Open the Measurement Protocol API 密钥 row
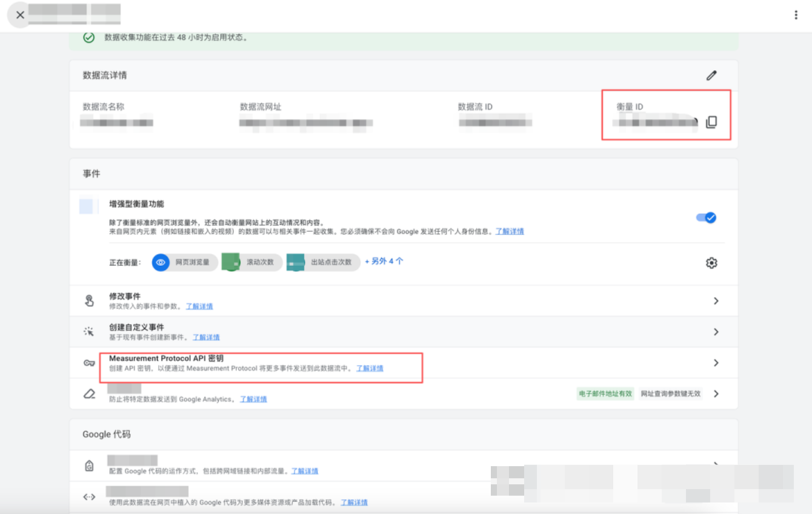 (x=166, y=358)
